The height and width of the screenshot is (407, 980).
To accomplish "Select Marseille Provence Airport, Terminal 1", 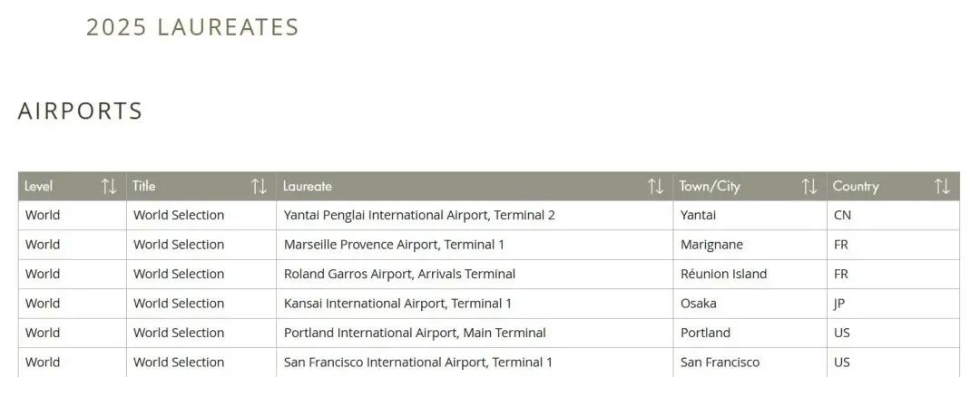I will point(394,245).
